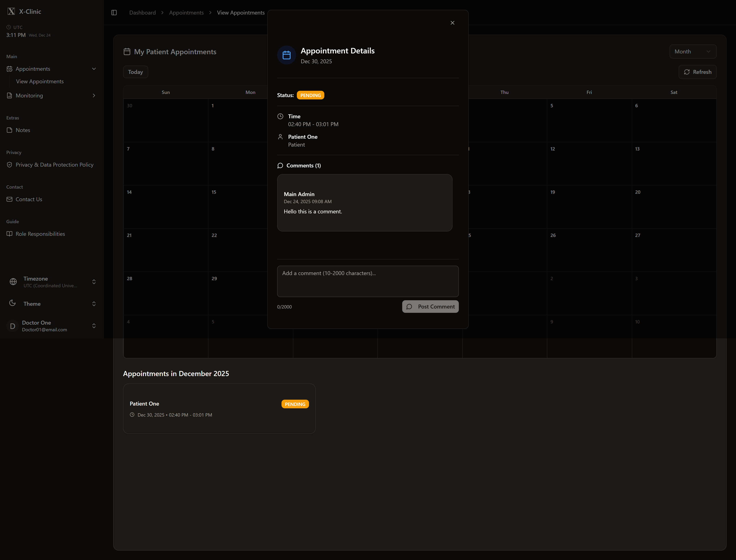
Task: Open the Doctor One account menu arrows
Action: tap(94, 326)
